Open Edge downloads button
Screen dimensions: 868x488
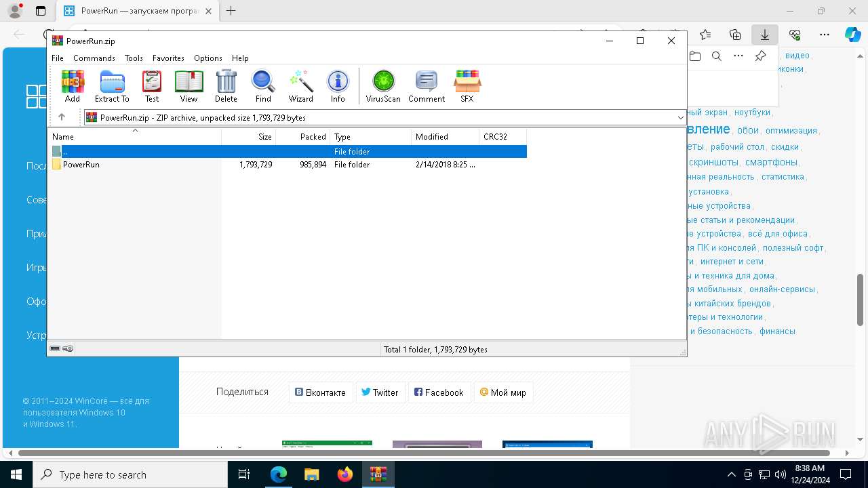(x=765, y=35)
